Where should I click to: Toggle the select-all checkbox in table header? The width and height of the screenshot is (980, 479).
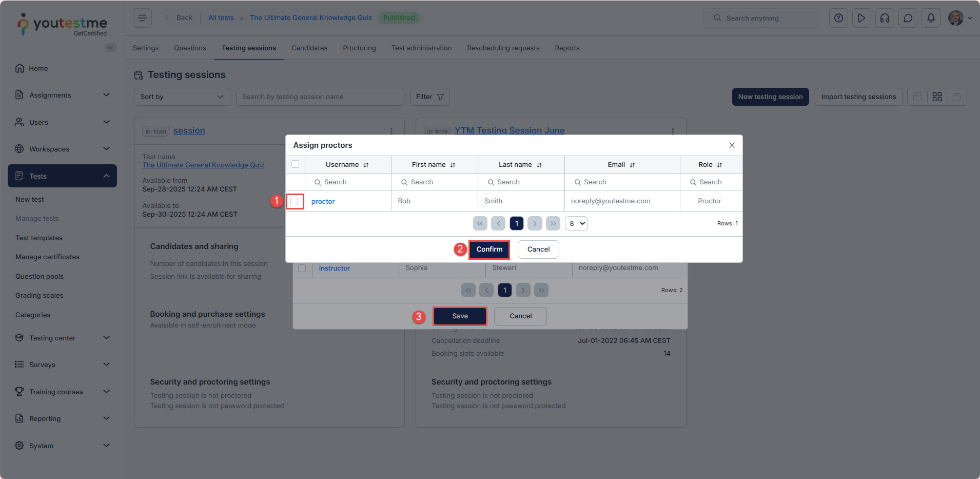(295, 164)
